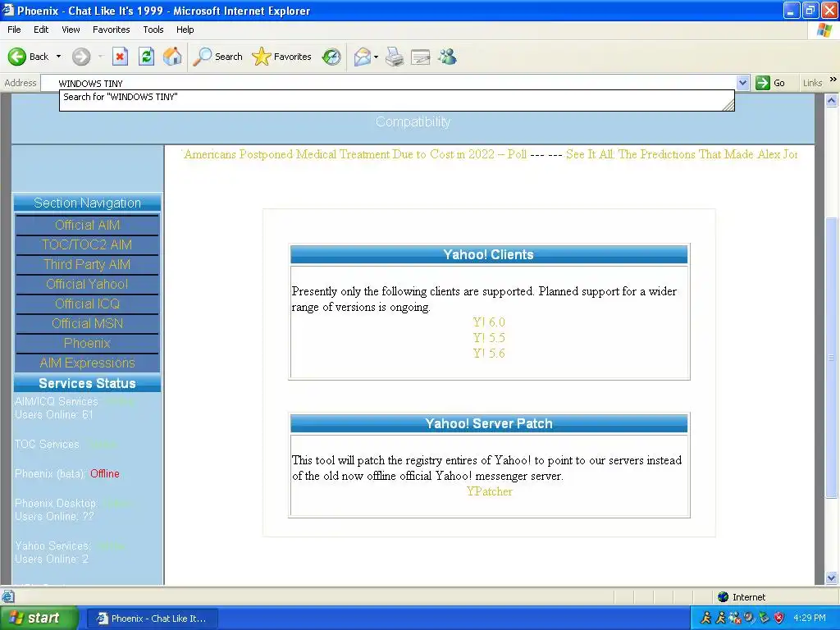Click the Yahoo! Server Patch panel header

[489, 424]
